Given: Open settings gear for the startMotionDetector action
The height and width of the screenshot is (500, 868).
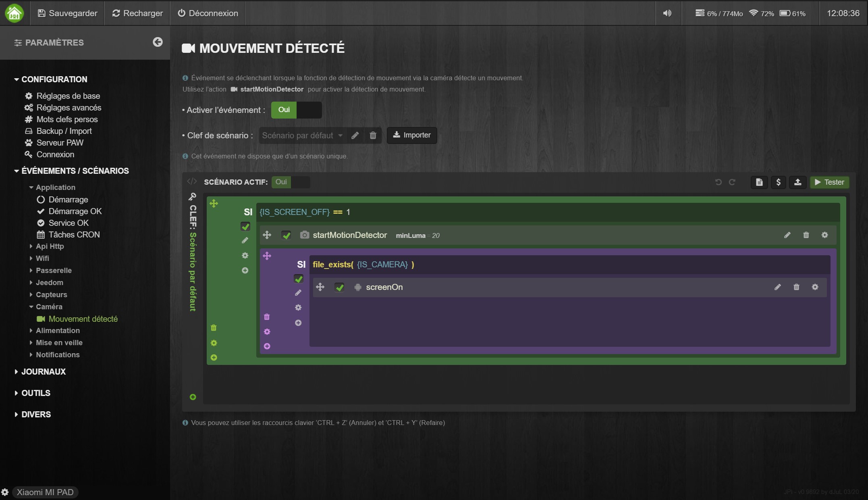Looking at the screenshot, I should click(x=824, y=235).
